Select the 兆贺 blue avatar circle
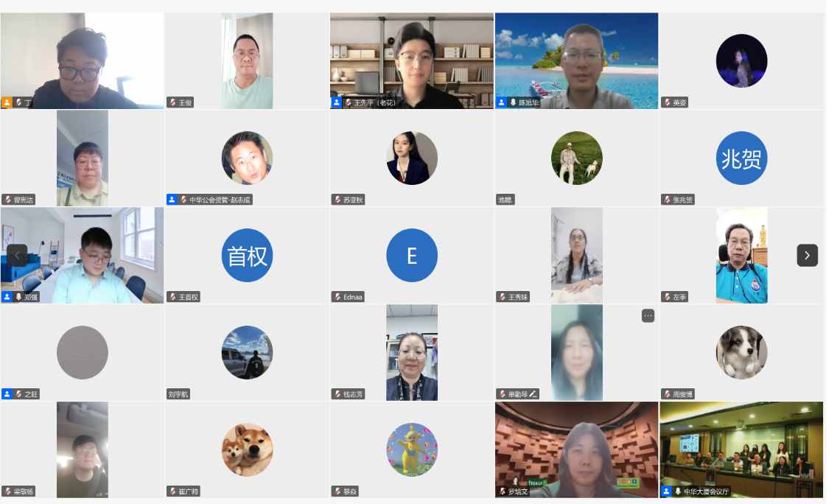Screen dimensions: 829x504 (741, 158)
